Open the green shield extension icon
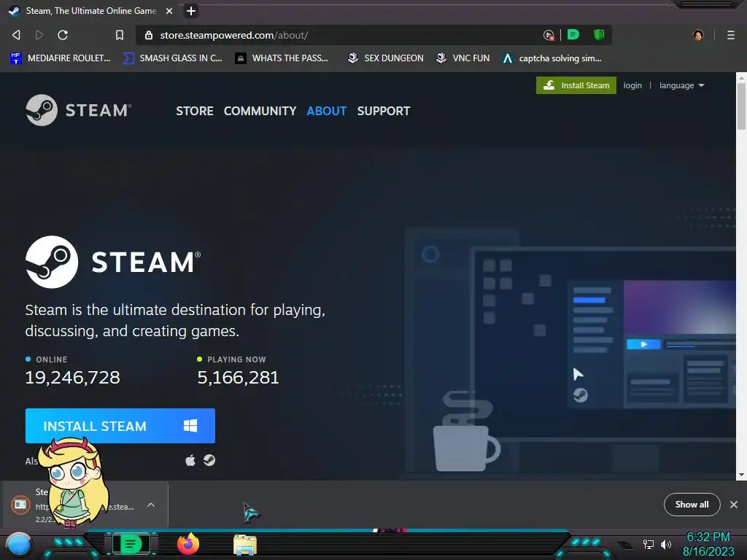 click(599, 35)
